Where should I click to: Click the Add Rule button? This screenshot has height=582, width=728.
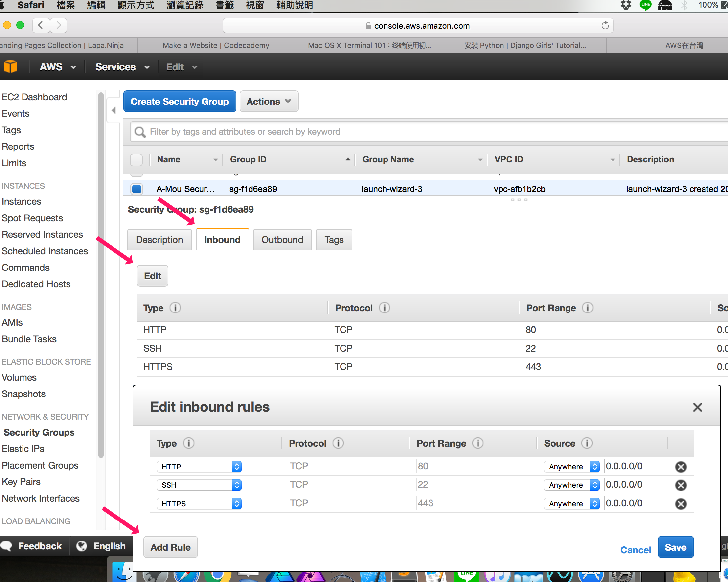click(x=170, y=547)
